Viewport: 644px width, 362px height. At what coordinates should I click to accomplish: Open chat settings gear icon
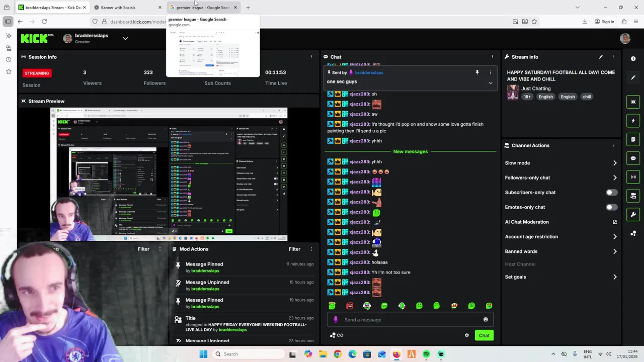(467, 335)
